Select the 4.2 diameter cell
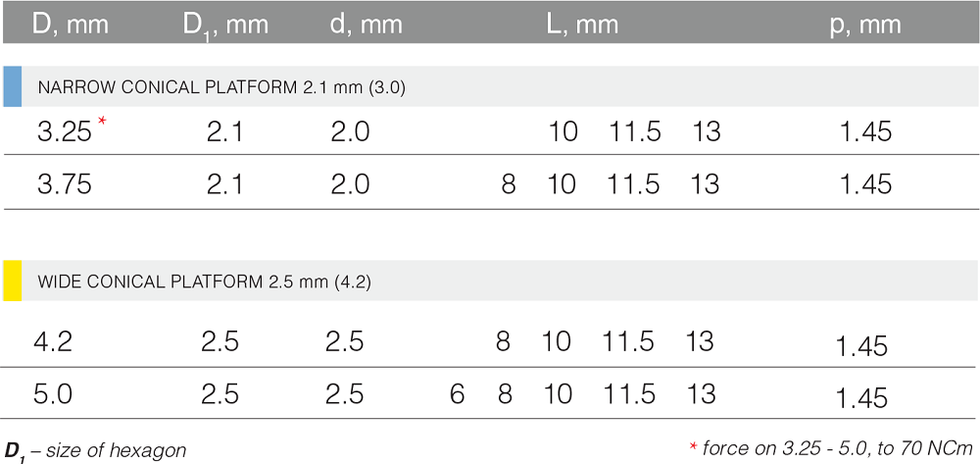980x464 pixels. [53, 342]
